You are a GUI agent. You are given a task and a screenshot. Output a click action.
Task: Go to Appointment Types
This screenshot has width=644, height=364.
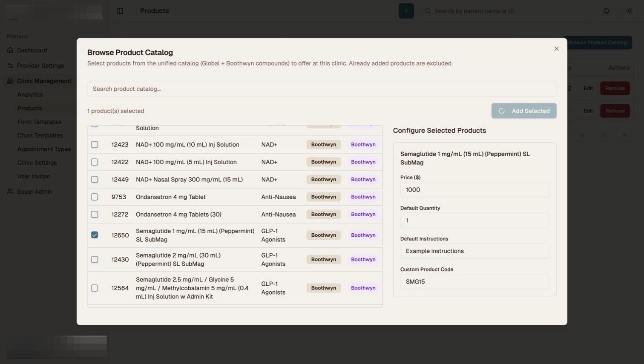(x=44, y=149)
